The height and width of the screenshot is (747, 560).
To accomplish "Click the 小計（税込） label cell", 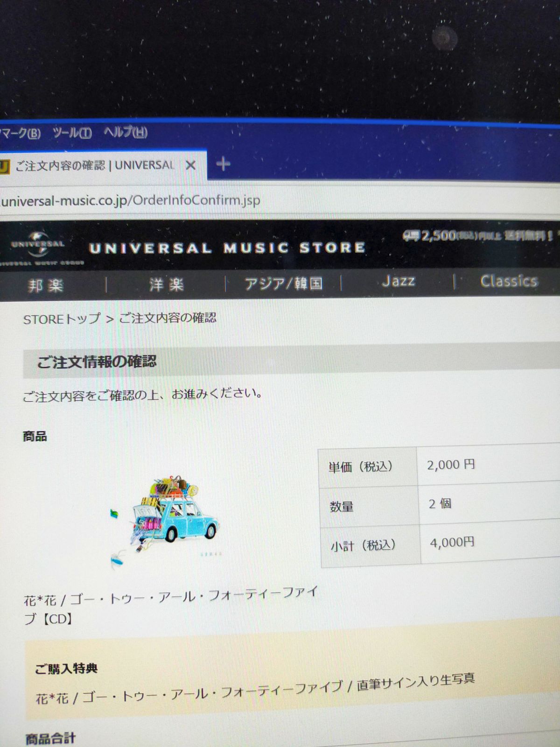I will click(371, 545).
